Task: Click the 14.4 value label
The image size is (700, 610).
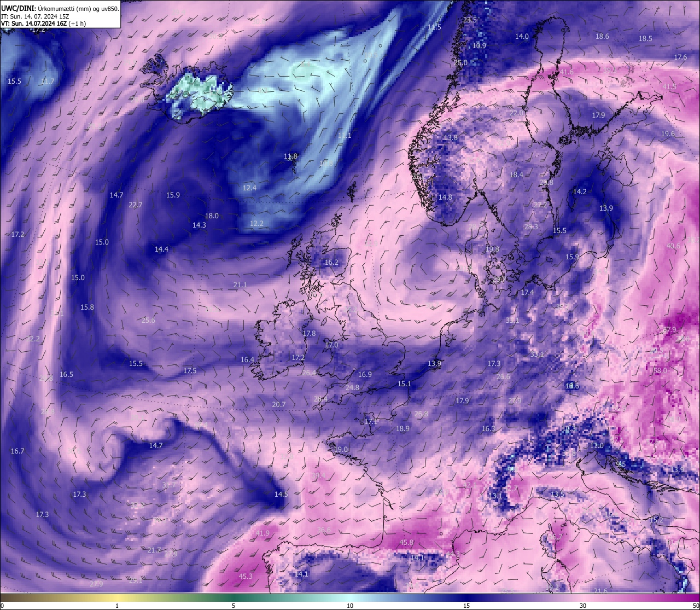Action: click(161, 249)
